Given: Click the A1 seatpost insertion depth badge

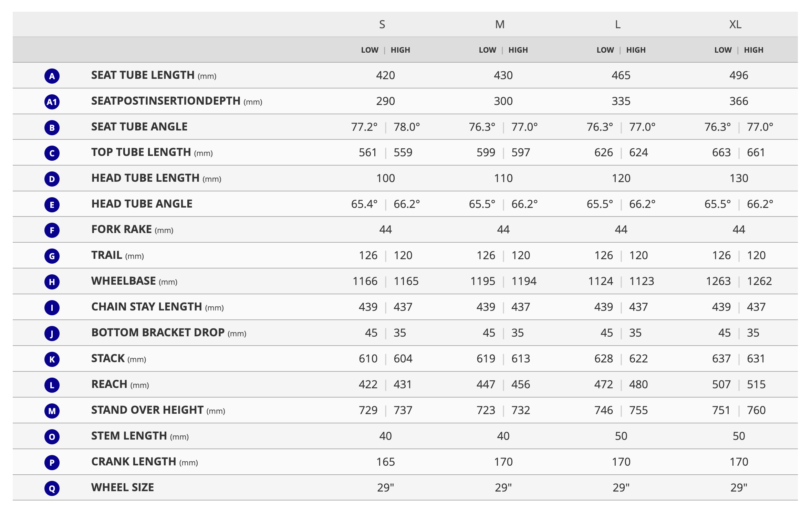Looking at the screenshot, I should pos(52,102).
